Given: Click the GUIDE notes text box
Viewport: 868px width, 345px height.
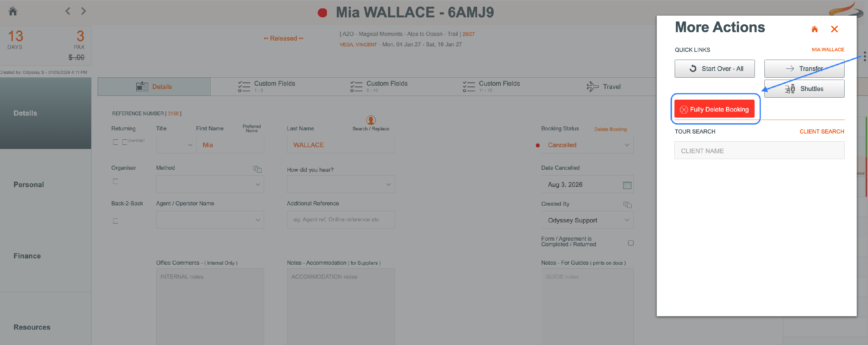Looking at the screenshot, I should click(587, 306).
